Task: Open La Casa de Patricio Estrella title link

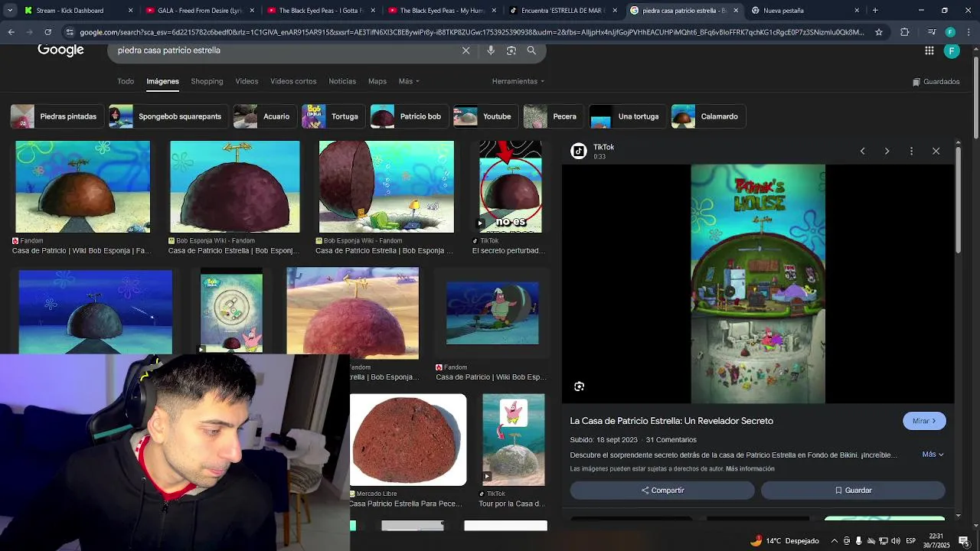Action: point(671,421)
